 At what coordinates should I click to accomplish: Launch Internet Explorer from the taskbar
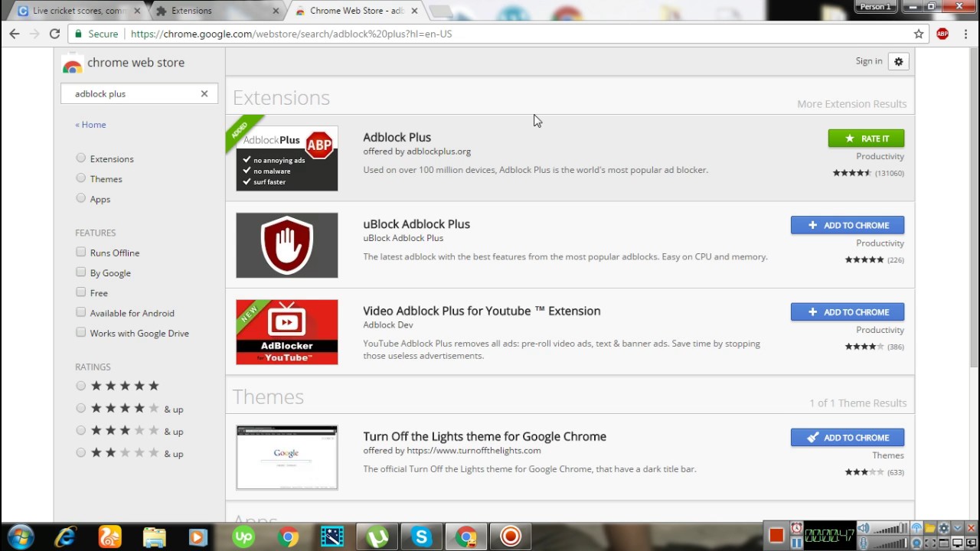coord(66,537)
